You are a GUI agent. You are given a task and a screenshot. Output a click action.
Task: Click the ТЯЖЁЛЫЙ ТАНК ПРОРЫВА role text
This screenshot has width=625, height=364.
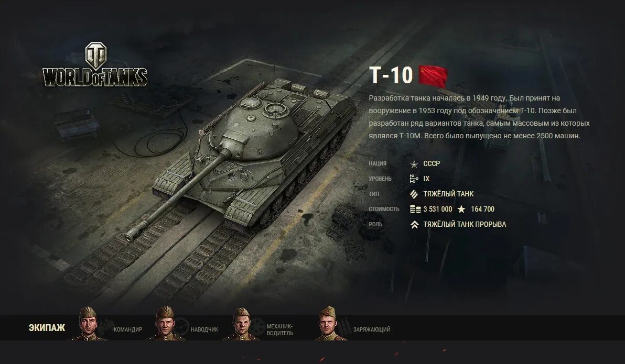tap(465, 224)
